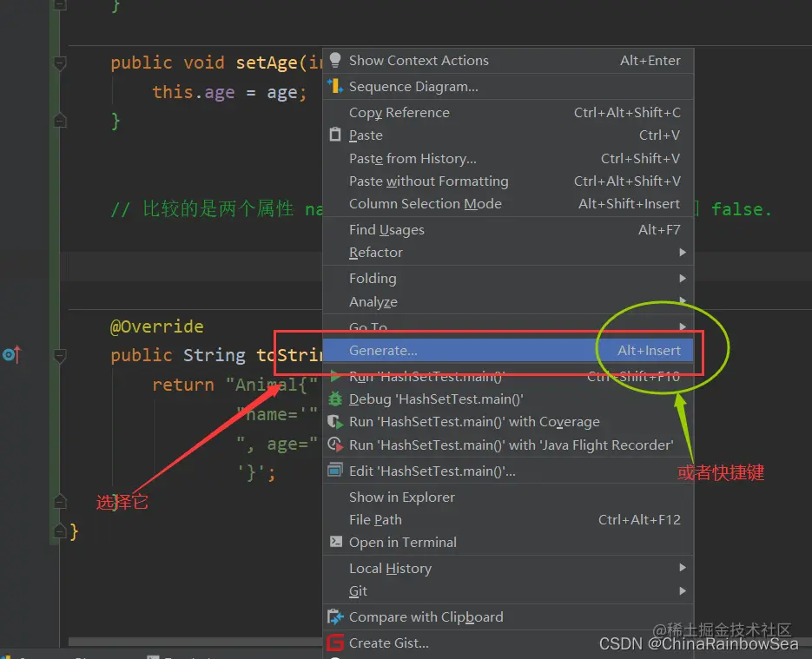This screenshot has width=812, height=659.
Task: Click the terminal icon beside Open in Terminal
Action: (x=335, y=542)
